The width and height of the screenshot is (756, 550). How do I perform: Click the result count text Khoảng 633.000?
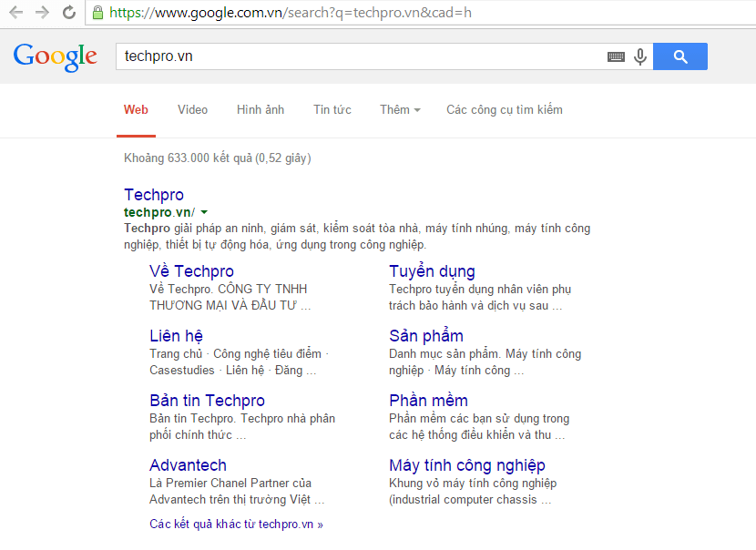click(218, 158)
